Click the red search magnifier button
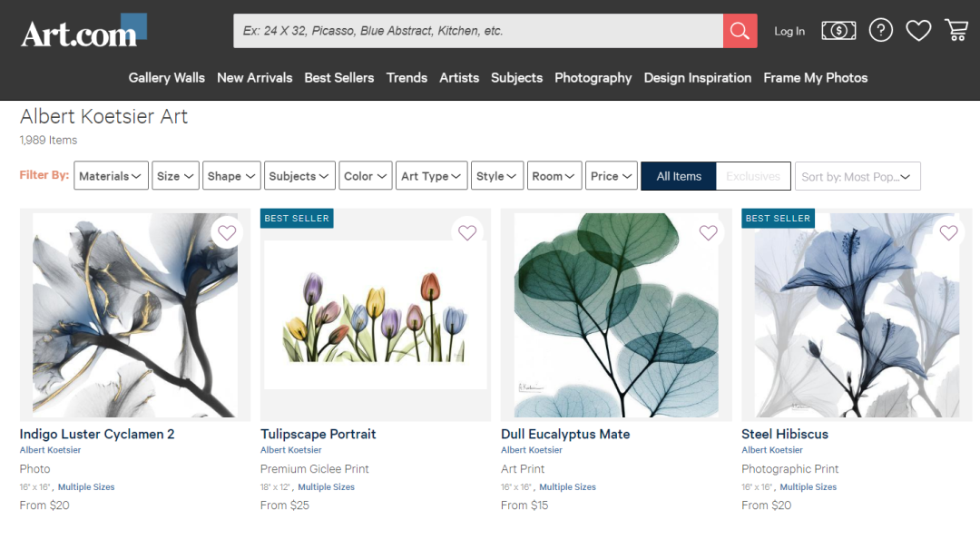The height and width of the screenshot is (549, 980). click(740, 31)
